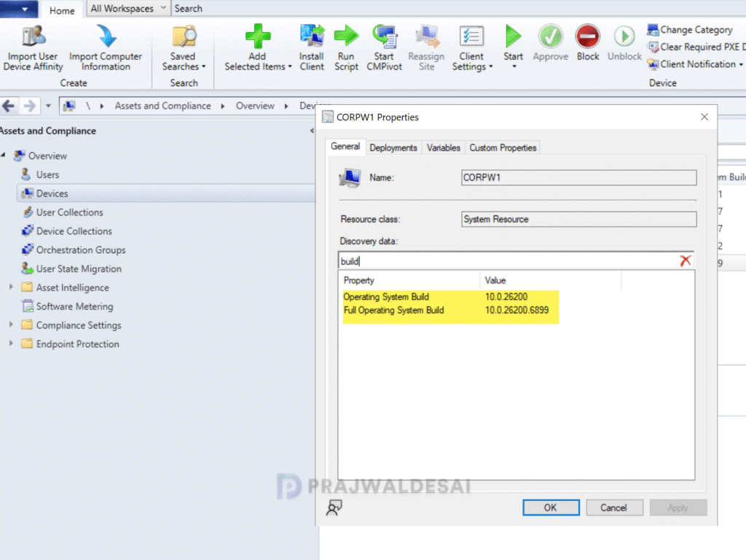Switch to Variables tab

[444, 148]
